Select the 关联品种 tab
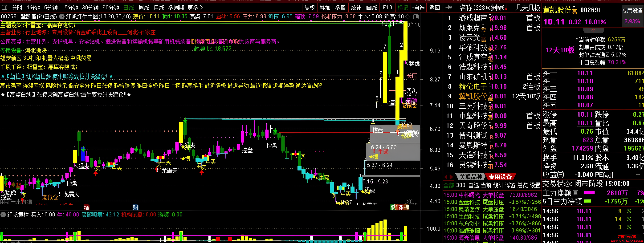The image size is (644, 243). point(470,177)
